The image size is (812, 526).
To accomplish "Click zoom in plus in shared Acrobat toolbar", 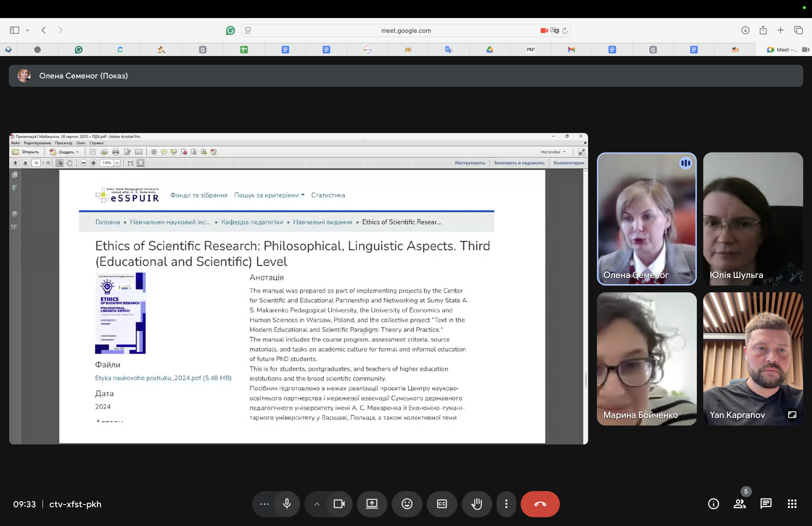I will pyautogui.click(x=94, y=163).
